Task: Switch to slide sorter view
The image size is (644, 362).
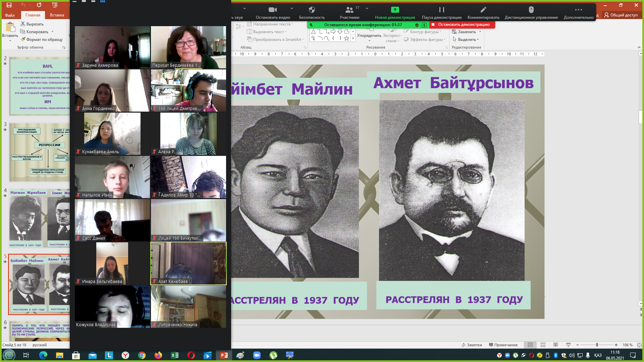Action: pos(543,345)
